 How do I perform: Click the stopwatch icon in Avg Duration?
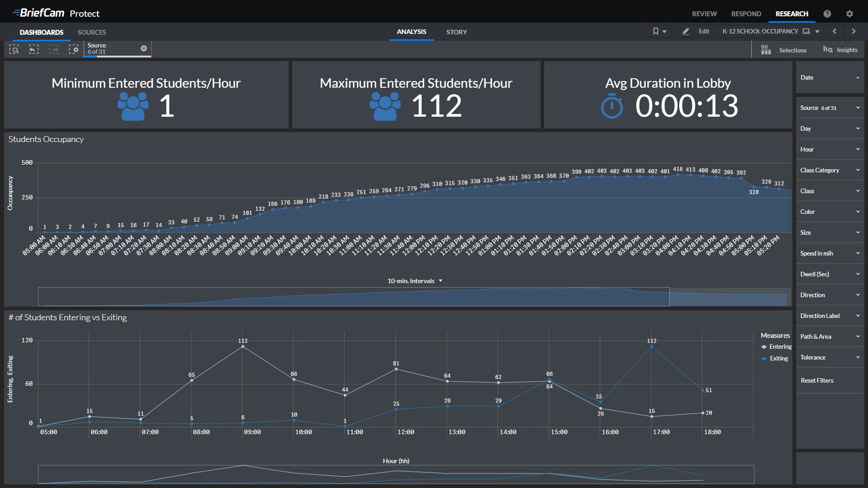tap(612, 106)
